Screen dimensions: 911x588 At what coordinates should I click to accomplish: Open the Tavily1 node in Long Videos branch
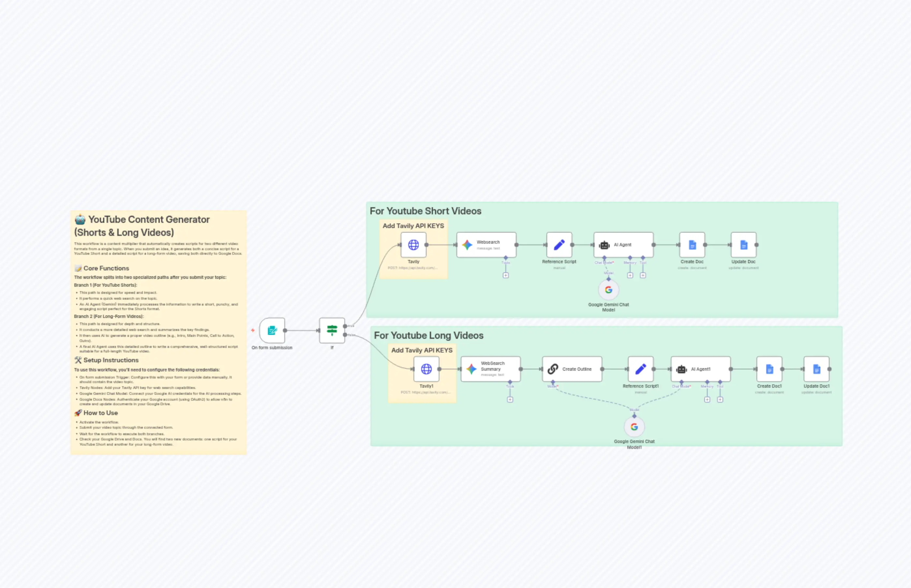tap(426, 369)
